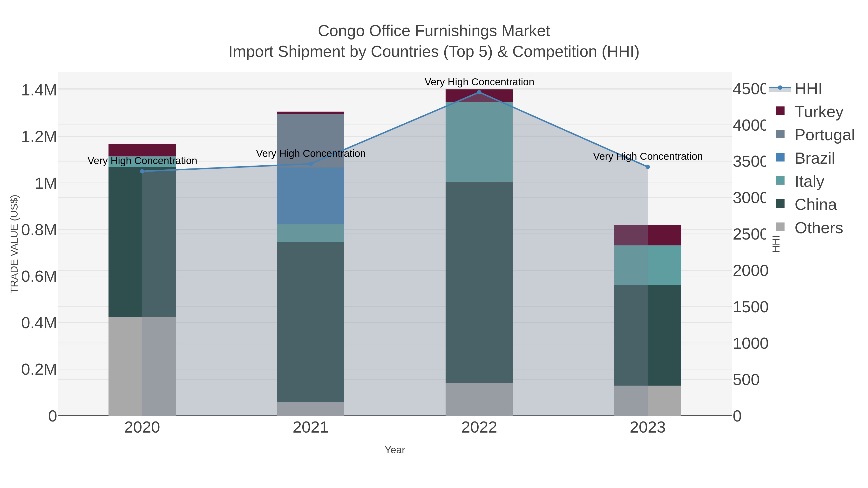Click the Italy color swatch in legend
The width and height of the screenshot is (868, 488).
[x=780, y=180]
